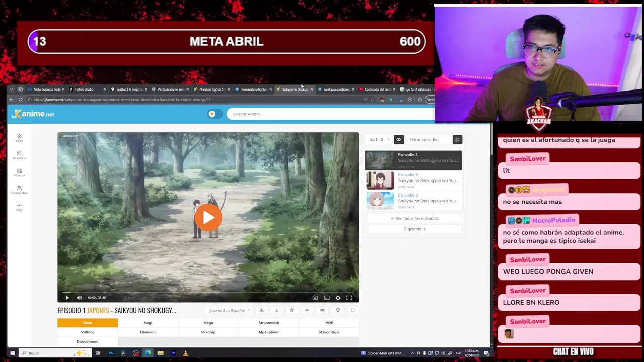
Task: Click the playlist add icon below the video
Action: point(322,310)
